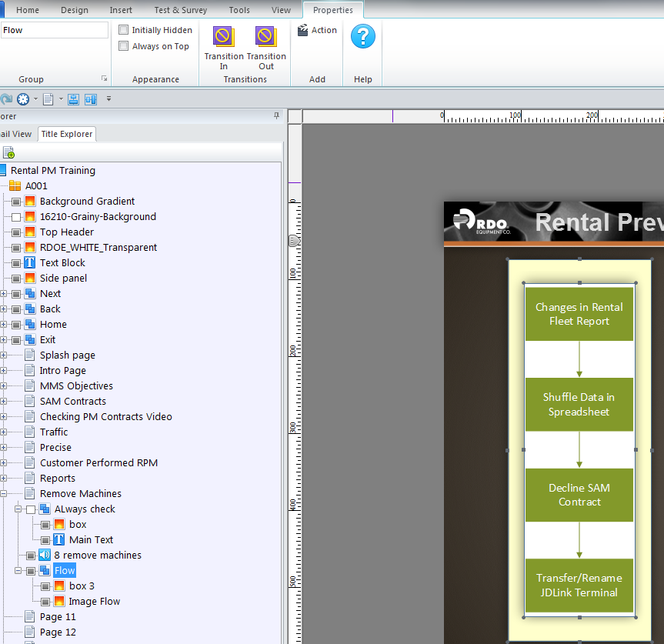The width and height of the screenshot is (664, 644).
Task: Open Help with the question mark icon
Action: tap(363, 36)
